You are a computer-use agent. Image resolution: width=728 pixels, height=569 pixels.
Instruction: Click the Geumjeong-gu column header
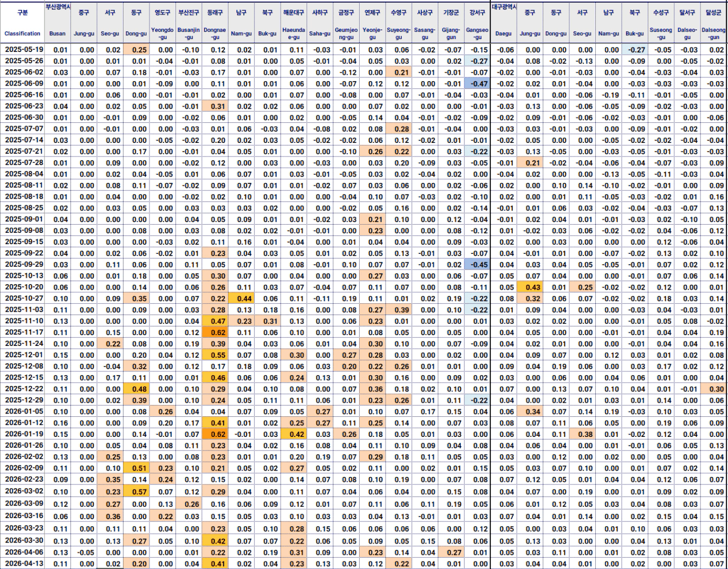click(x=346, y=34)
